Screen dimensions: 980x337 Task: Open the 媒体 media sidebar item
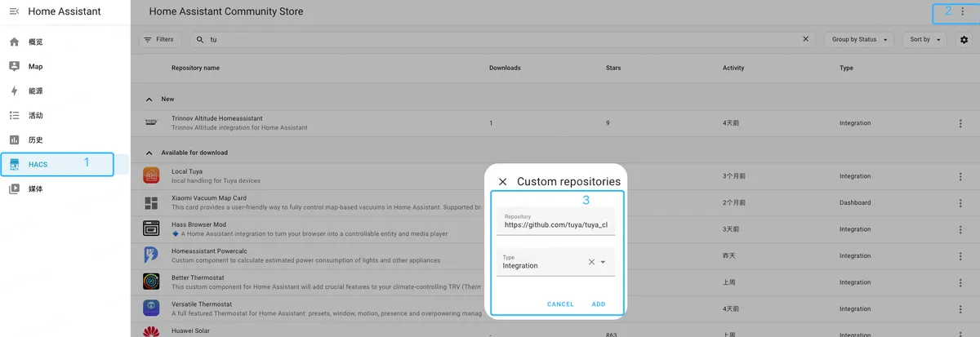(65, 188)
